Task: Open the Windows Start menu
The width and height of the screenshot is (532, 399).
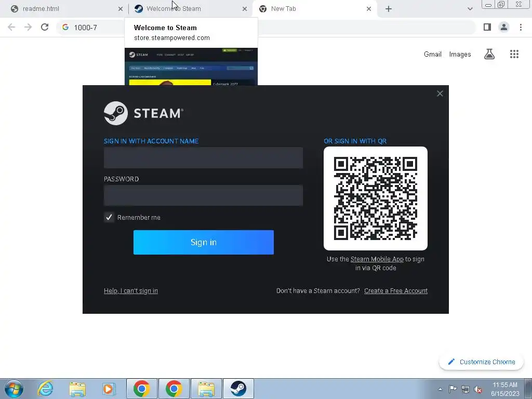Action: 14,389
